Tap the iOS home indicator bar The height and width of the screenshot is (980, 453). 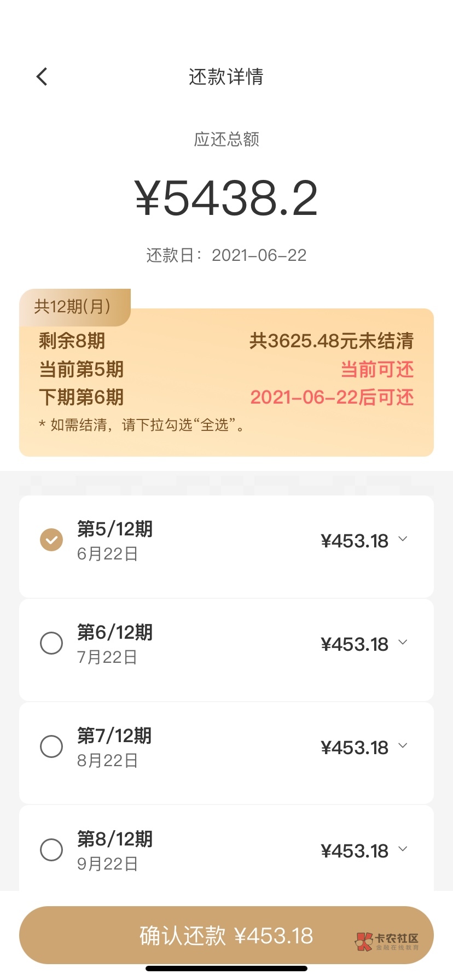tap(226, 969)
